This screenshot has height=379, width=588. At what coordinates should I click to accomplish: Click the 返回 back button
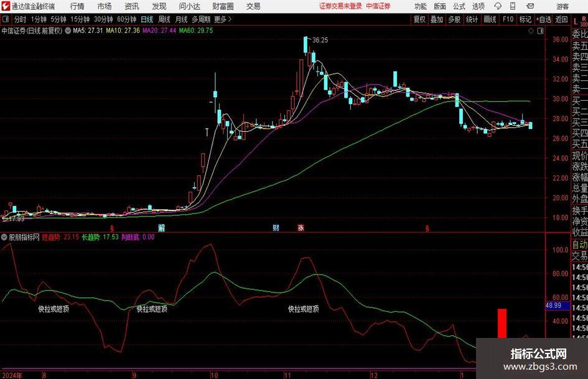click(561, 19)
